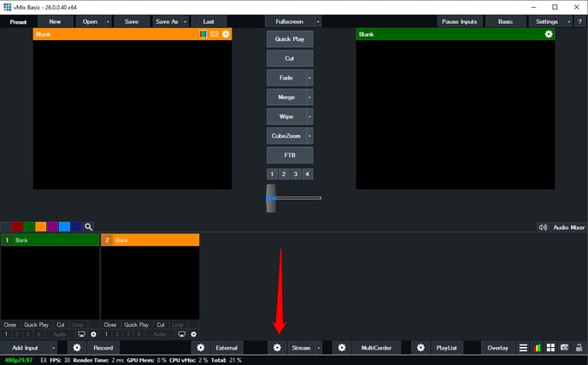The width and height of the screenshot is (588, 365).
Task: Open MultiCorder settings gear
Action: 341,348
